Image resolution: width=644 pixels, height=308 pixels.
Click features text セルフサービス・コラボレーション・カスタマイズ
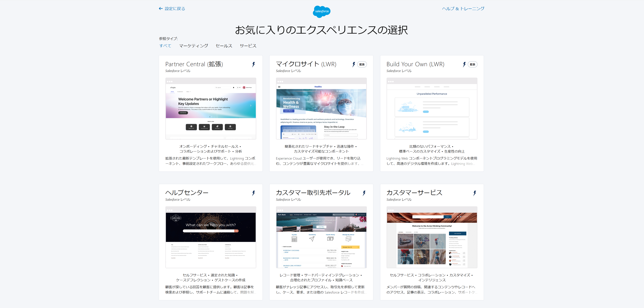(432, 277)
